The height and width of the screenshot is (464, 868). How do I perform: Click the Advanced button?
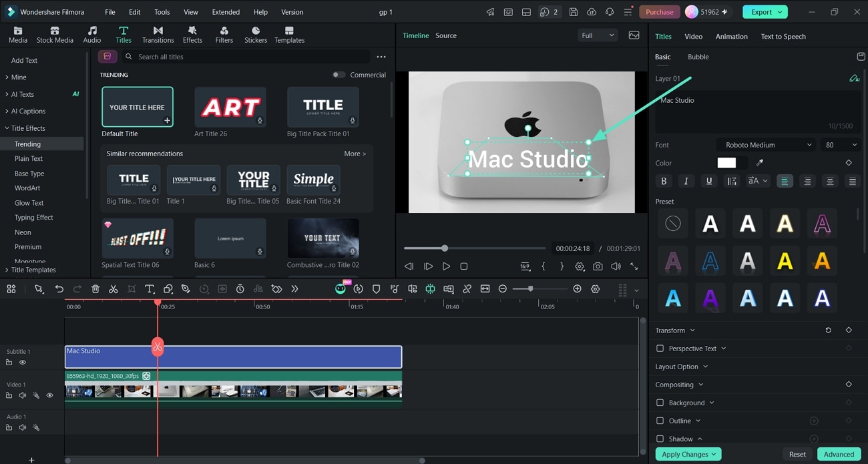click(839, 454)
